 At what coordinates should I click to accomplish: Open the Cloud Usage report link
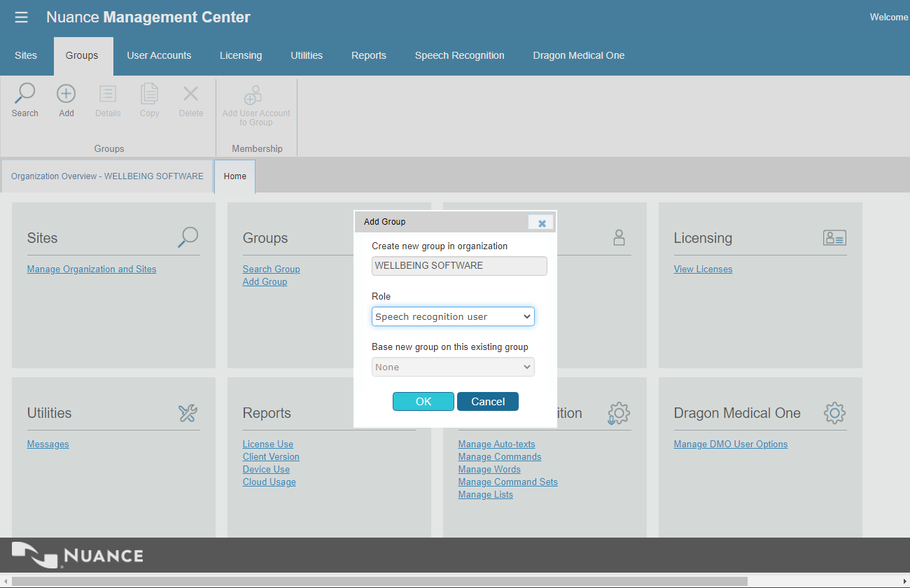(x=269, y=482)
